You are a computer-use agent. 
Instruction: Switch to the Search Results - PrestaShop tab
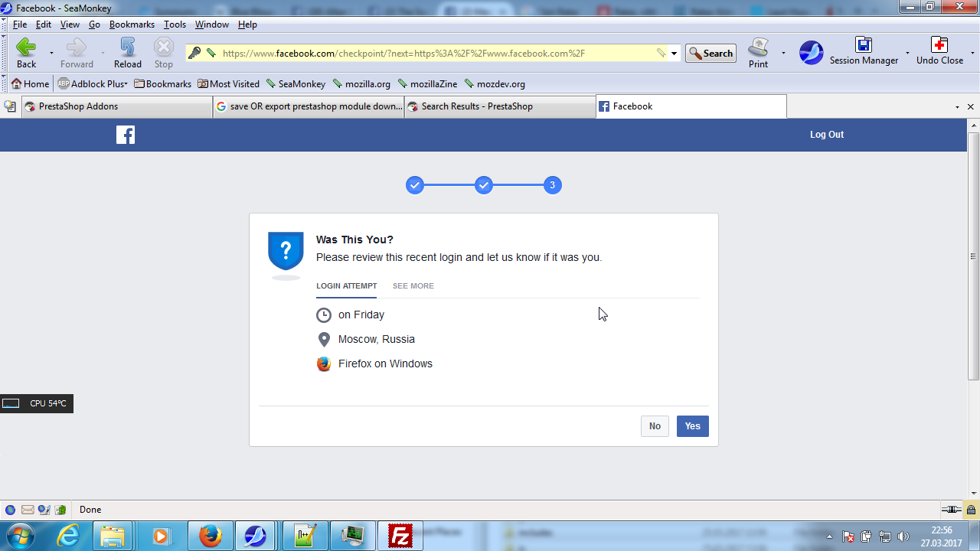pos(500,106)
